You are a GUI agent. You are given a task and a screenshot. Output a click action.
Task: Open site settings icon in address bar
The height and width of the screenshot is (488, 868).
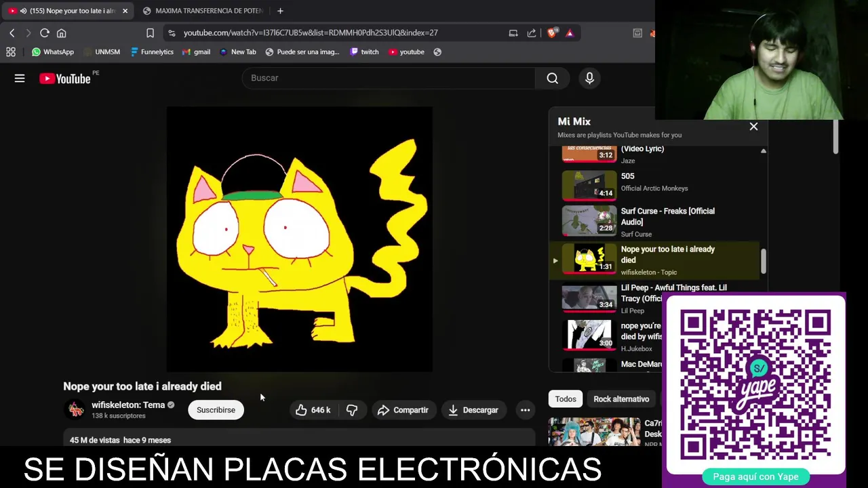[x=172, y=33]
